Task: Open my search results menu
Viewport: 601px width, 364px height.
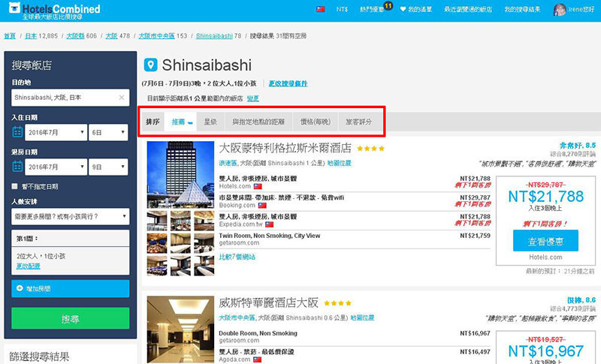Action: pyautogui.click(x=522, y=9)
